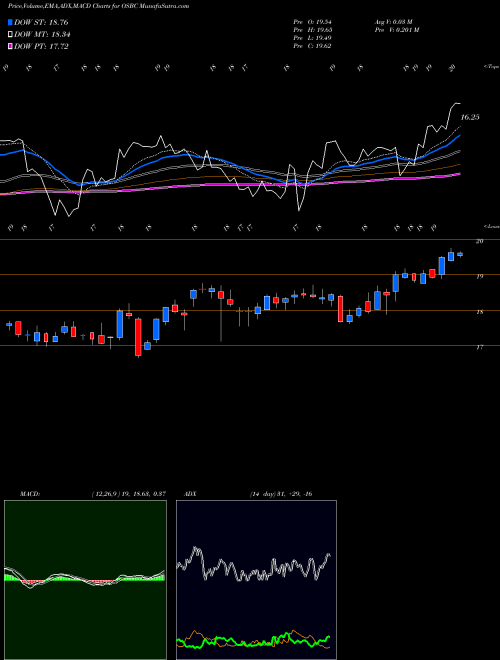Click the price axis label 17
Viewport: 500px width, 660px height.
coord(480,347)
